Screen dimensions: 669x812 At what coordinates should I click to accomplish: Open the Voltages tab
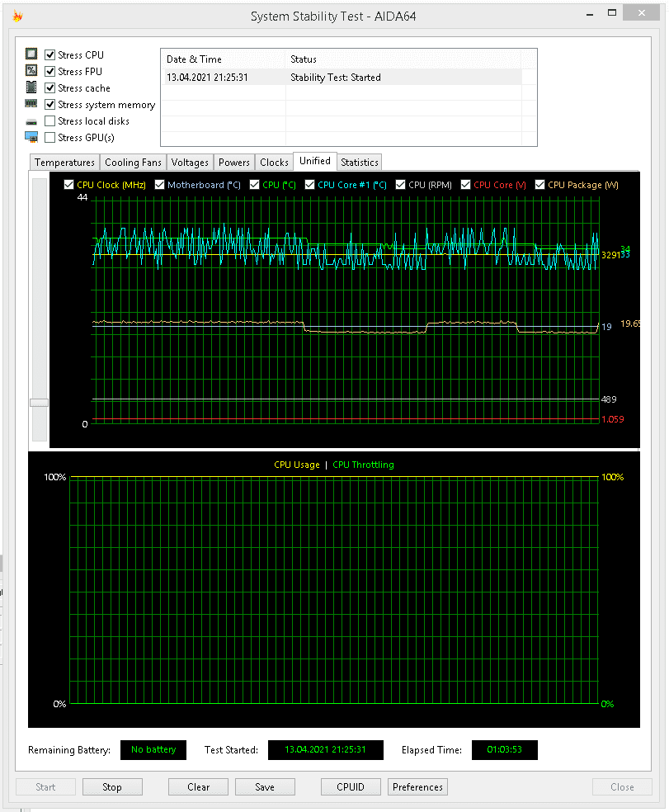[x=190, y=163]
